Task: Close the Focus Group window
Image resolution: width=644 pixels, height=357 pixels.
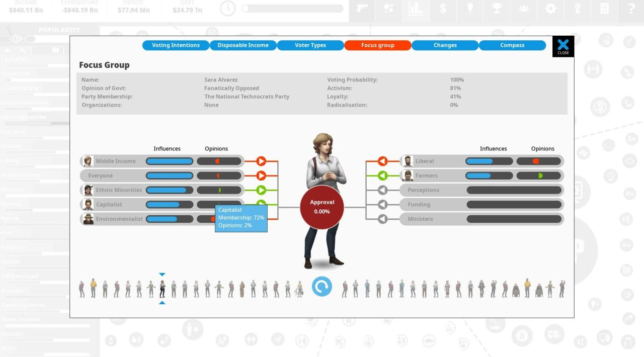Action: coord(563,46)
